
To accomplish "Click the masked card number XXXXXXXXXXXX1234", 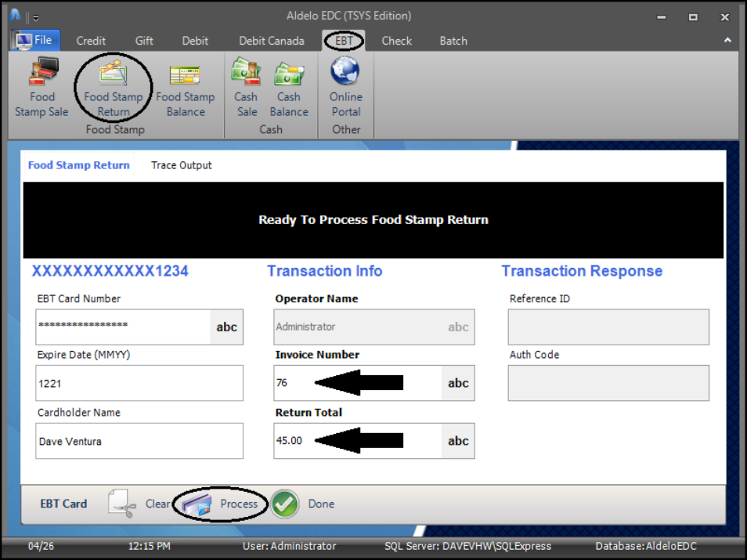I will 110,271.
